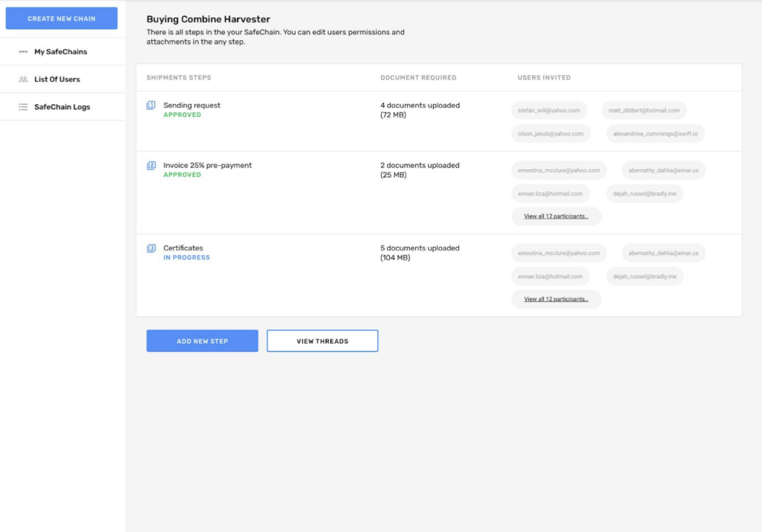Image resolution: width=762 pixels, height=532 pixels.
Task: Select the alexandrine_cummings@swift.io participant chip
Action: pos(655,133)
